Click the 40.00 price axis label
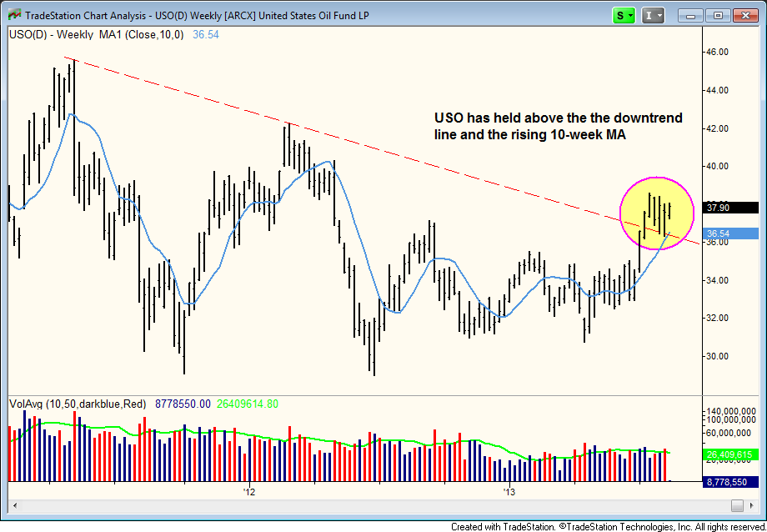Viewport: 767px width, 532px height. [718, 167]
